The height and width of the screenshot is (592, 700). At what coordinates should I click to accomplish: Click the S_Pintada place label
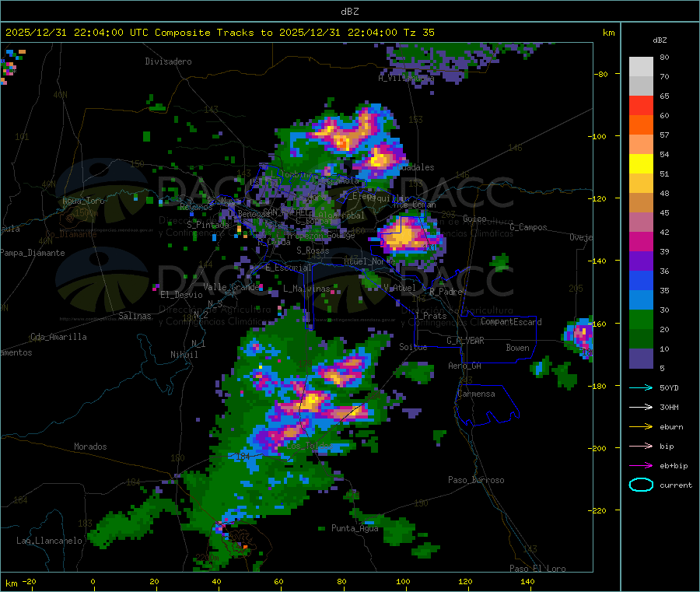pyautogui.click(x=208, y=225)
